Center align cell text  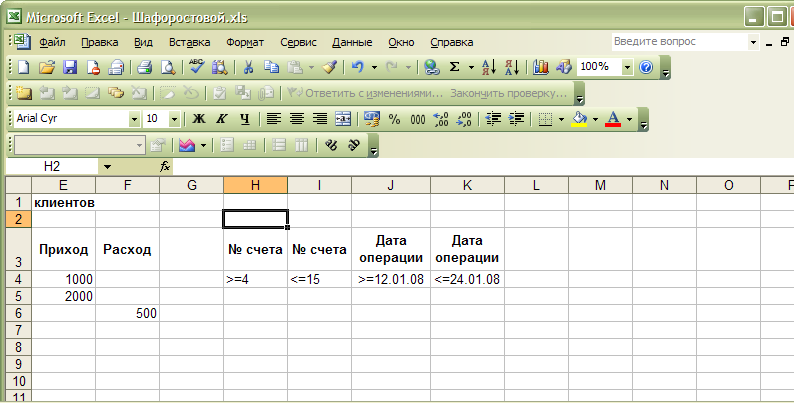tap(297, 119)
